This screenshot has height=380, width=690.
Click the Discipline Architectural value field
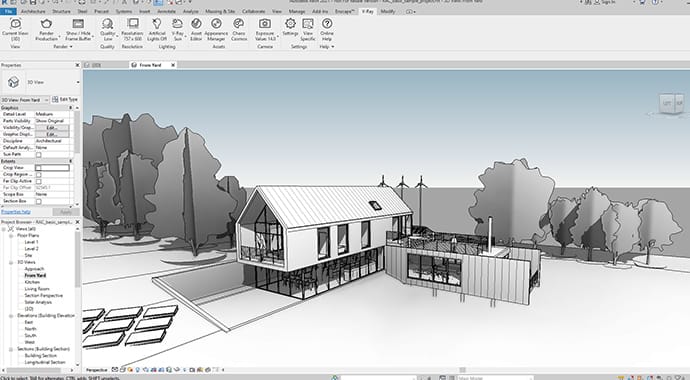[x=52, y=141]
